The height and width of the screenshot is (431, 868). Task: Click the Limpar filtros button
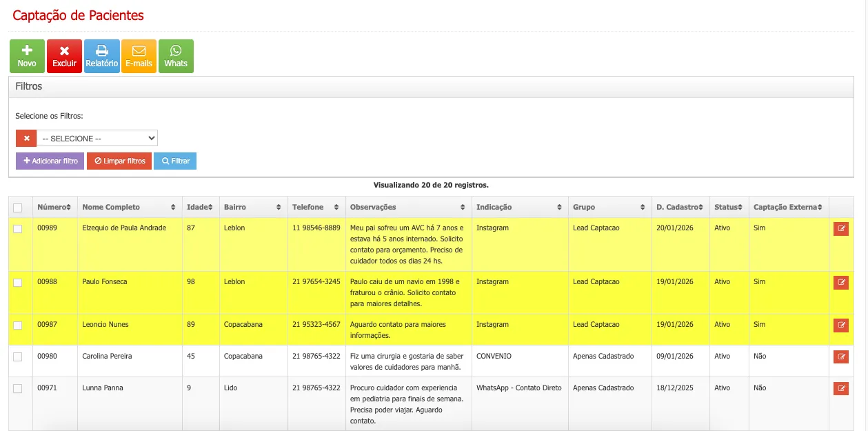click(x=119, y=161)
